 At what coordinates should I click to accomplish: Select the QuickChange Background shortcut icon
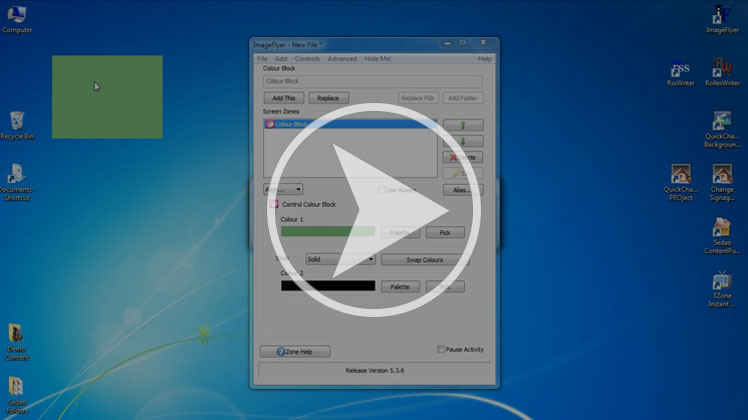pos(722,130)
